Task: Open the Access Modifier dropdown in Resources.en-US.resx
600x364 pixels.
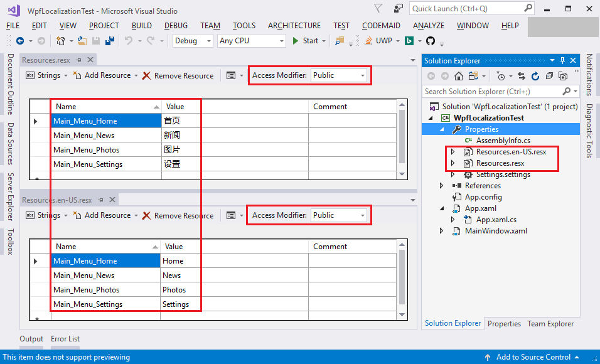Action: 339,215
